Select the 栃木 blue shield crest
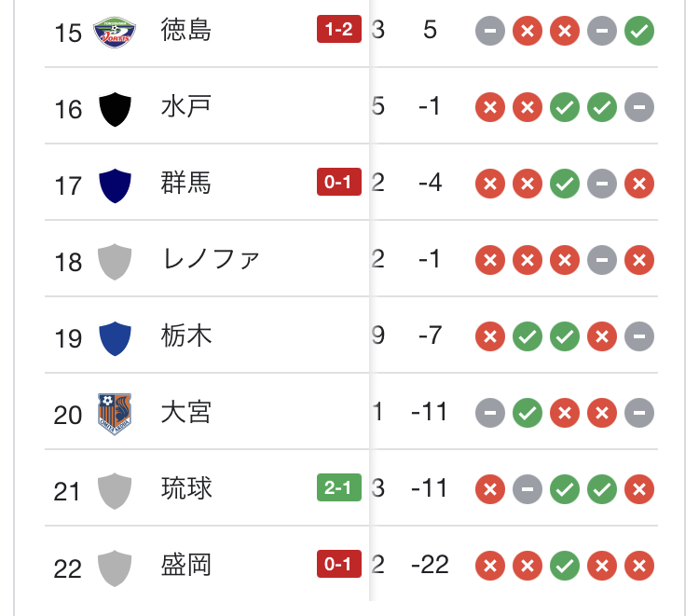The height and width of the screenshot is (616, 699). click(x=115, y=336)
